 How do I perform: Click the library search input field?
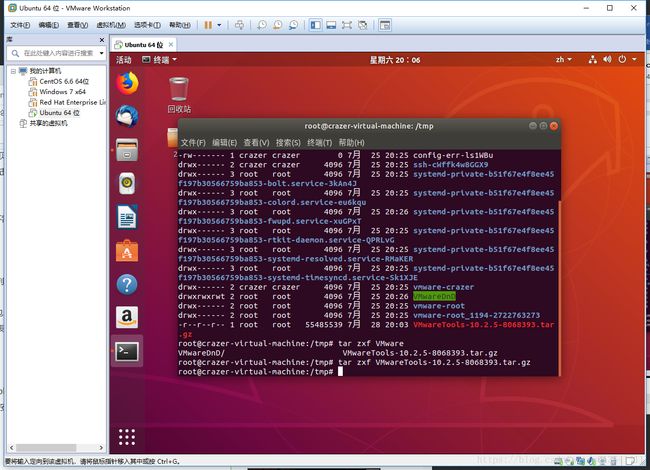click(x=58, y=53)
